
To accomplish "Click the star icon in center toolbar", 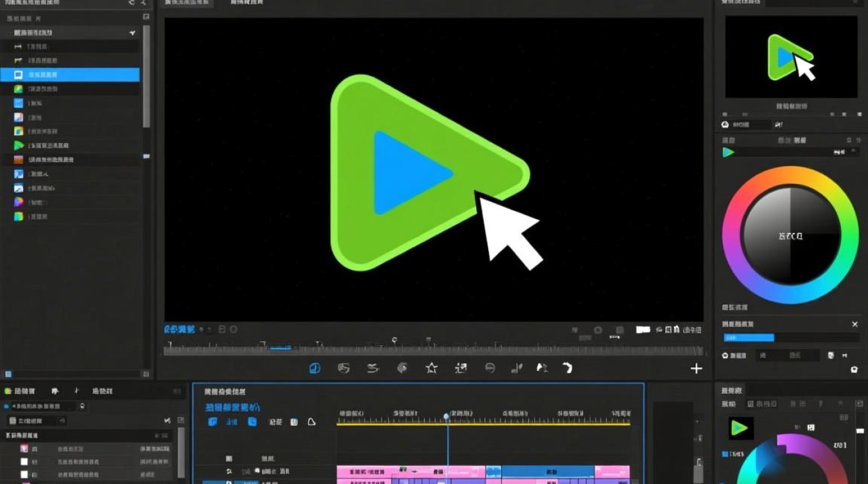I will point(431,368).
